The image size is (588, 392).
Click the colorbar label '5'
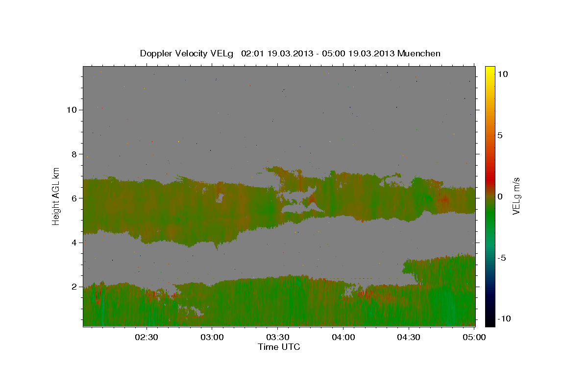[x=500, y=135]
